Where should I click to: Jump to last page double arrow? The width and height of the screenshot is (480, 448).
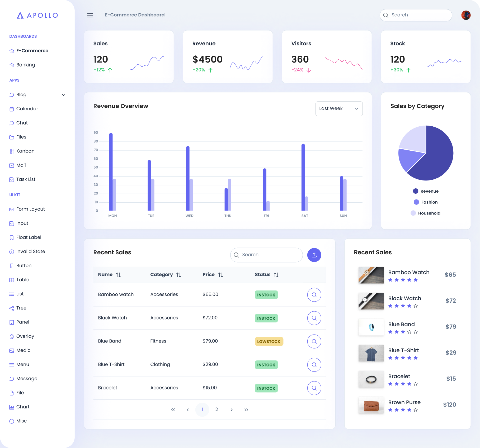coord(246,410)
